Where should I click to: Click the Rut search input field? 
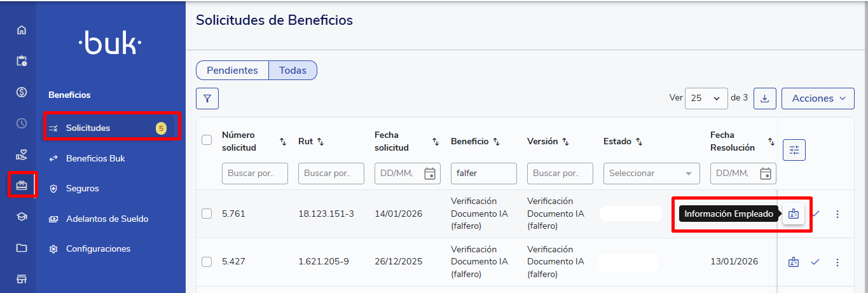(331, 174)
